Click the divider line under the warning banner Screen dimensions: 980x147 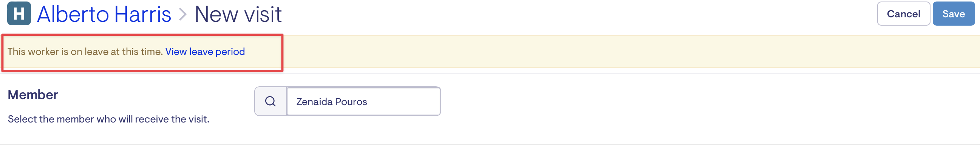point(490,73)
